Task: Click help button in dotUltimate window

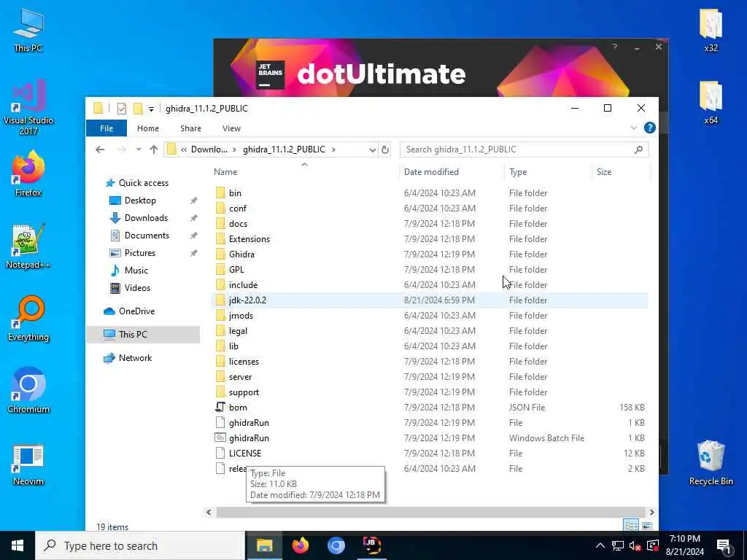Action: click(614, 47)
